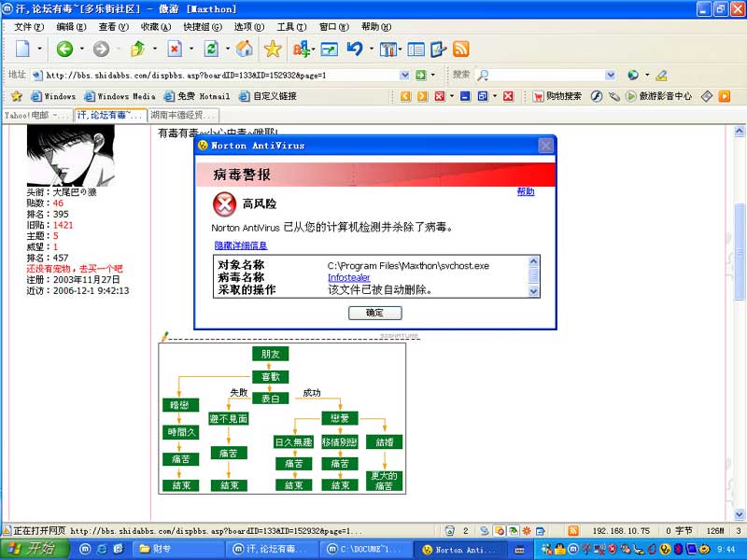The image size is (747, 560).
Task: Expand the address bar URL dropdown
Action: point(405,76)
